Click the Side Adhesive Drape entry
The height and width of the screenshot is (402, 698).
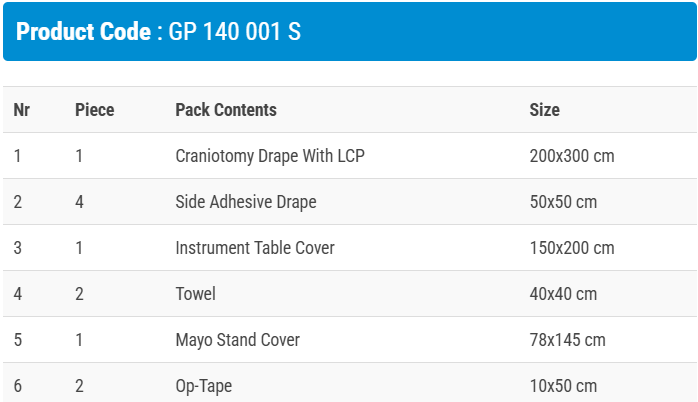coord(246,202)
